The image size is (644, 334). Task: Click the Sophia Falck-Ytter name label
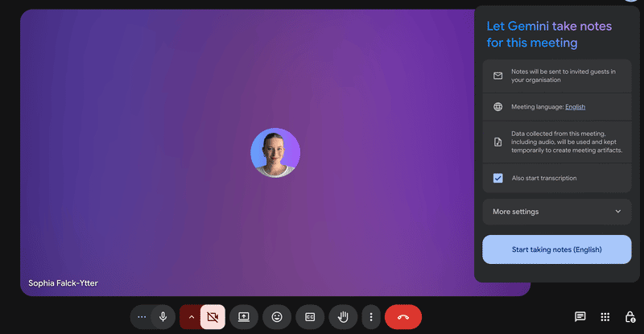(63, 283)
